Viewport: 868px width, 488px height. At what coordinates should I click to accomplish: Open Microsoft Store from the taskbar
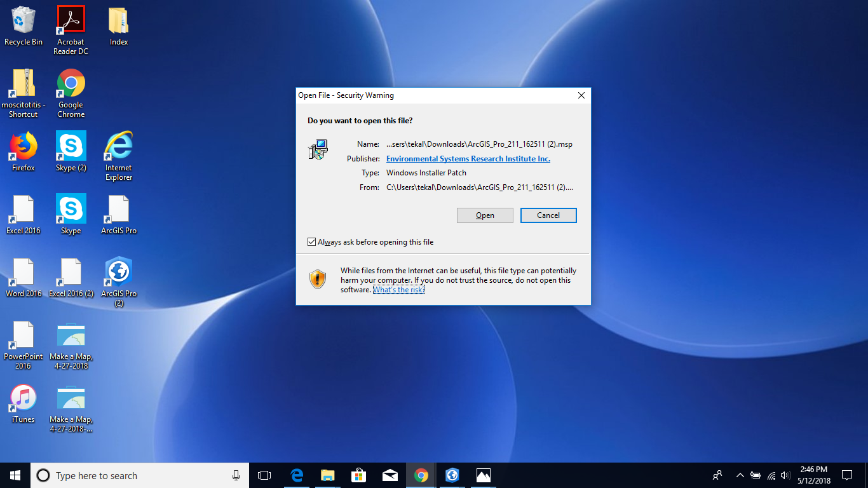(358, 475)
